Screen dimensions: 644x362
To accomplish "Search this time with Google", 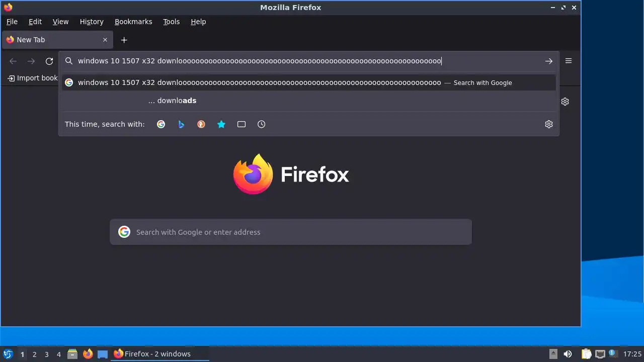I will tap(161, 124).
